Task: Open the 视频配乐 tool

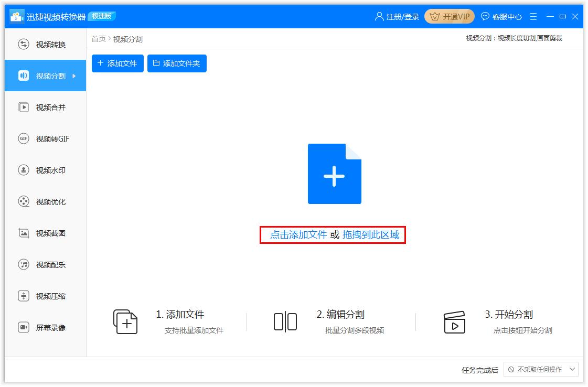Action: [45, 264]
